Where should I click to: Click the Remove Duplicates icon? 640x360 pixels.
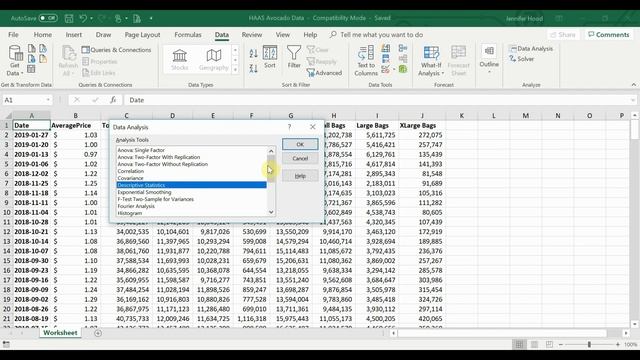click(x=385, y=59)
